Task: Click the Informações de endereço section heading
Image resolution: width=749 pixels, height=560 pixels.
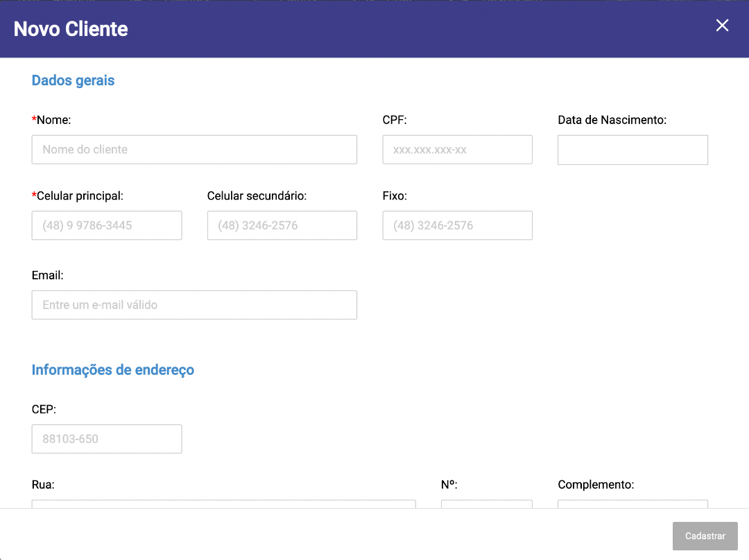Action: (112, 370)
